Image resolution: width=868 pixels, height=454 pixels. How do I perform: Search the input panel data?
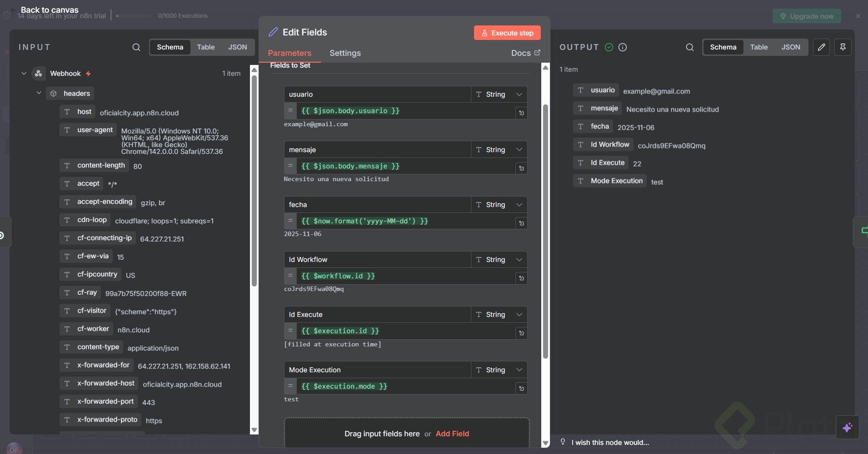click(x=136, y=47)
